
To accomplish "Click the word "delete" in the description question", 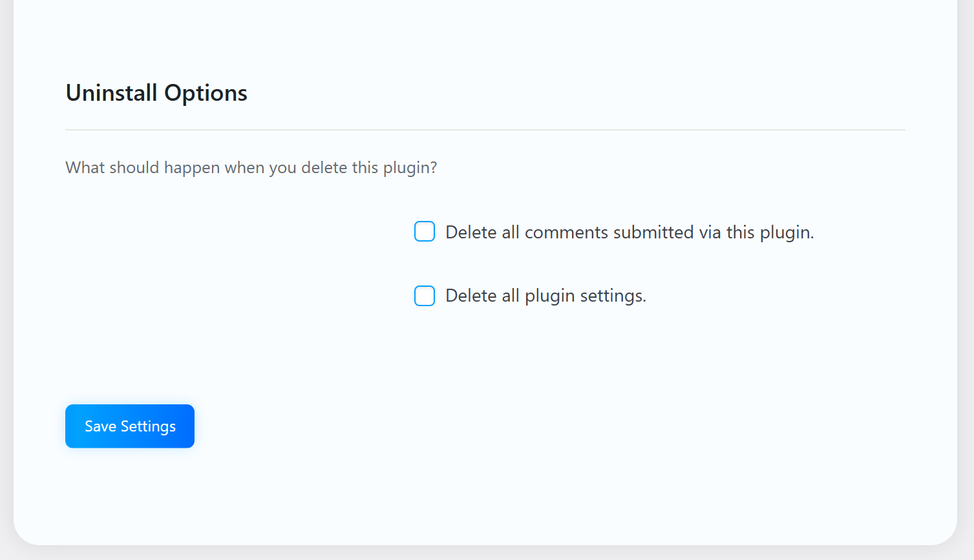I will [x=324, y=168].
